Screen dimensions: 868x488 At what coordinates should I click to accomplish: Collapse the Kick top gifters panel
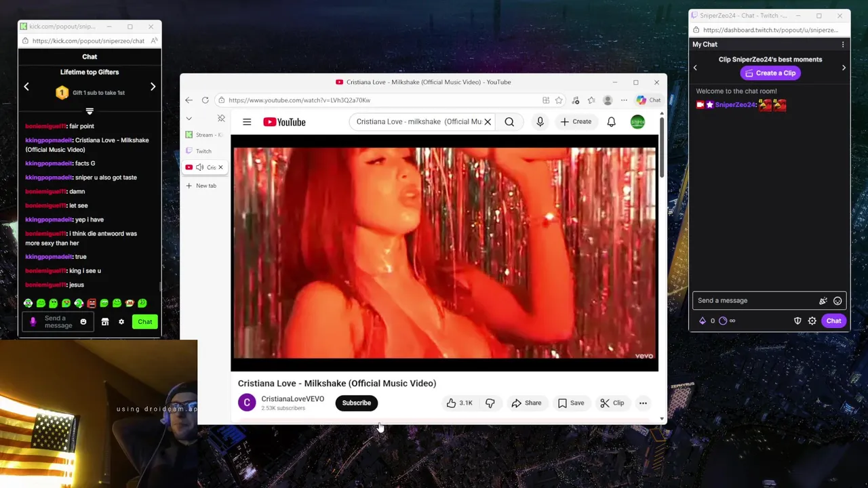(90, 111)
